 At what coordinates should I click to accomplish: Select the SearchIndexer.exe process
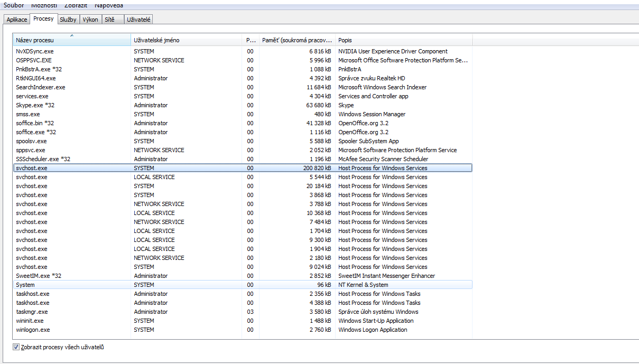pos(41,87)
